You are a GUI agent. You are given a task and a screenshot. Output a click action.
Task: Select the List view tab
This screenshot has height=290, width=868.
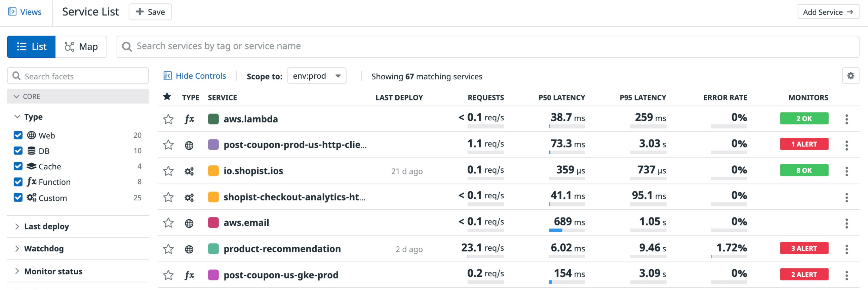click(31, 46)
